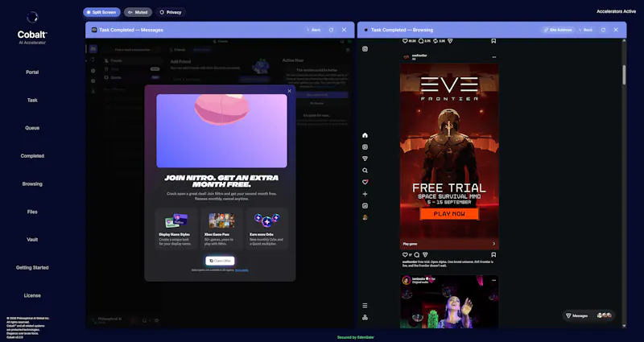Open Site Address in the Browsing panel
Image resolution: width=644 pixels, height=342 pixels.
[x=558, y=30]
